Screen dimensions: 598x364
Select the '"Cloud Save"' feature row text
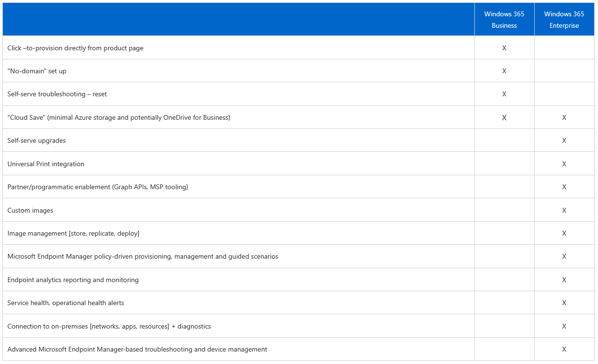tap(119, 117)
